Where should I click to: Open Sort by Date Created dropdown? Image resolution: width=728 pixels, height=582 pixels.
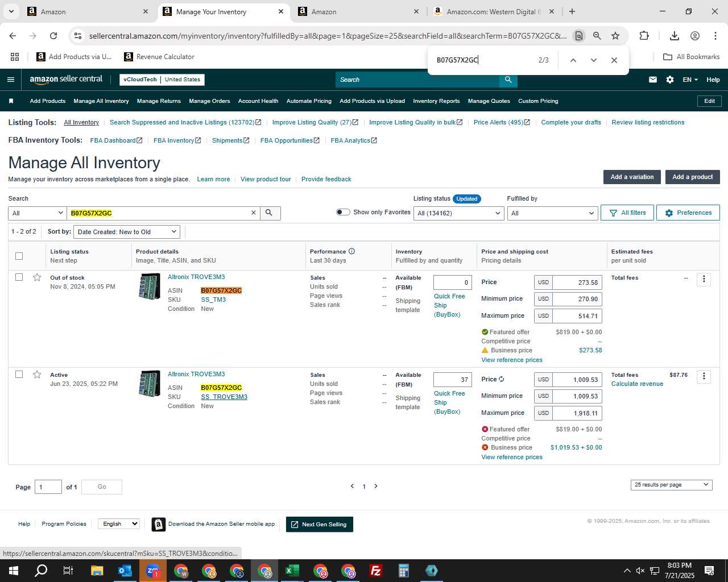tap(127, 232)
